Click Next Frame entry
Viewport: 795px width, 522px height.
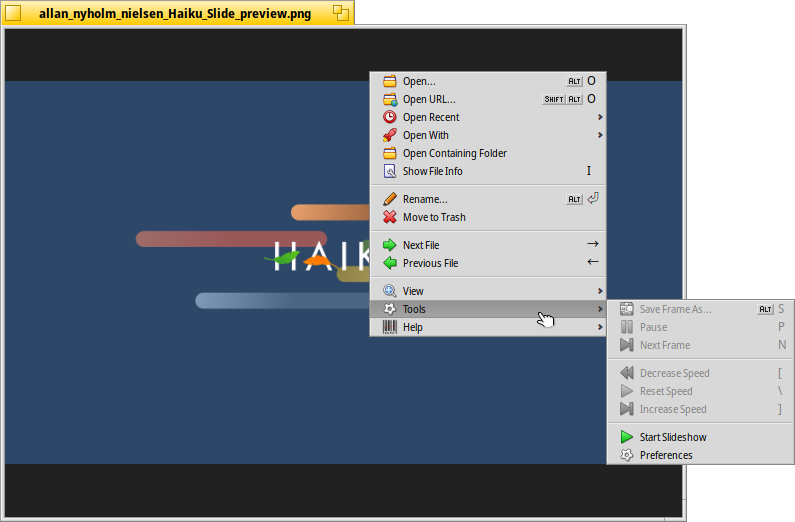point(700,345)
